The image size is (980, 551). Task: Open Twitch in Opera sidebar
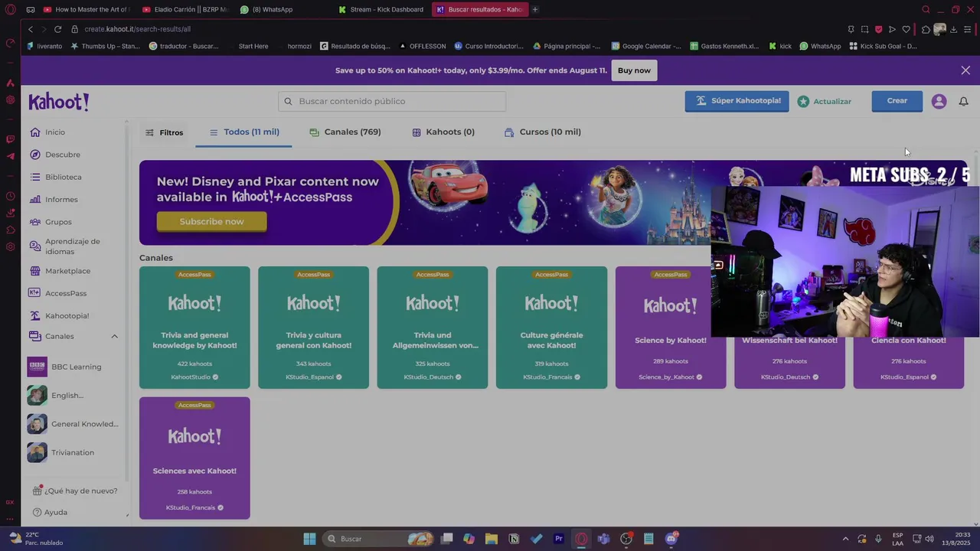pos(10,139)
